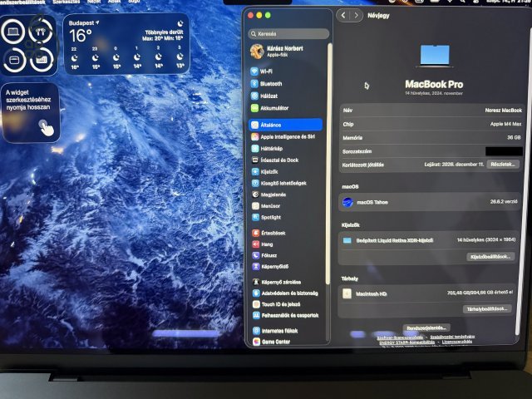Viewport: 532px width, 399px height.
Task: Click the AirPods battery ring in widget
Action: (41, 32)
